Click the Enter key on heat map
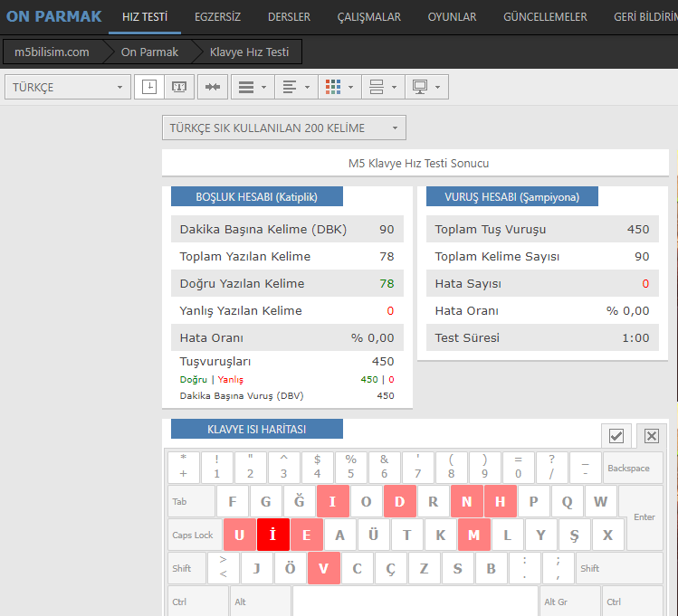Viewport: 678px width, 616px height. point(644,517)
